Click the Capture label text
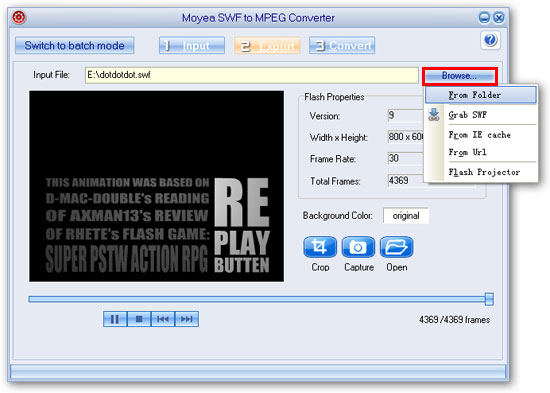This screenshot has height=393, width=550. tap(358, 267)
